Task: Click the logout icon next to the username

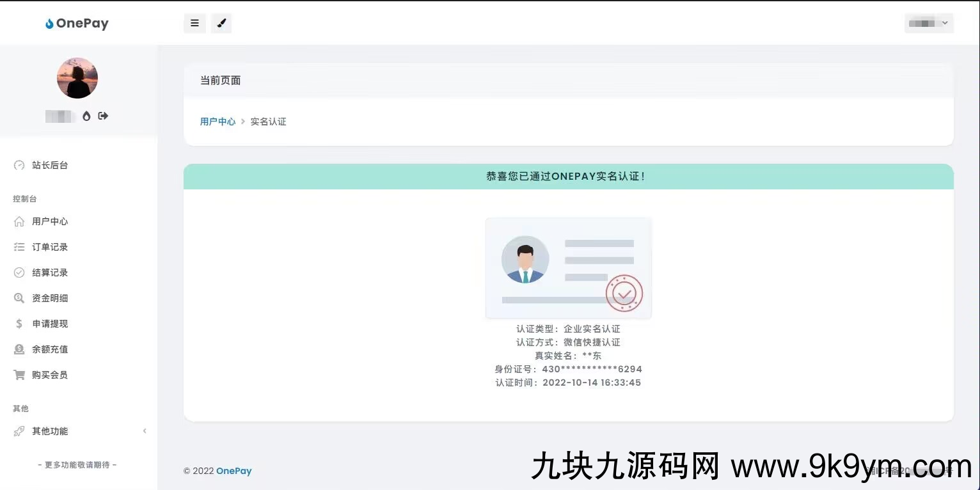Action: [102, 116]
